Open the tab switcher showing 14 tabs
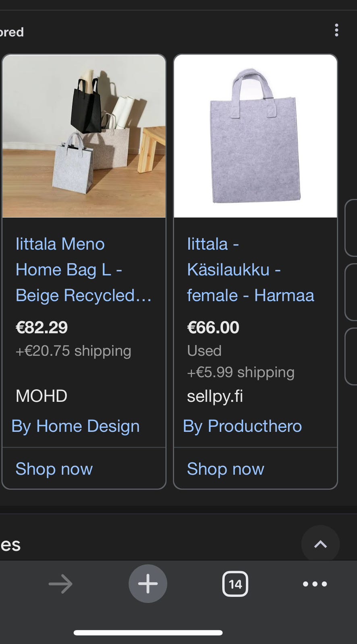Screen dimensions: 357x644 coord(235,584)
